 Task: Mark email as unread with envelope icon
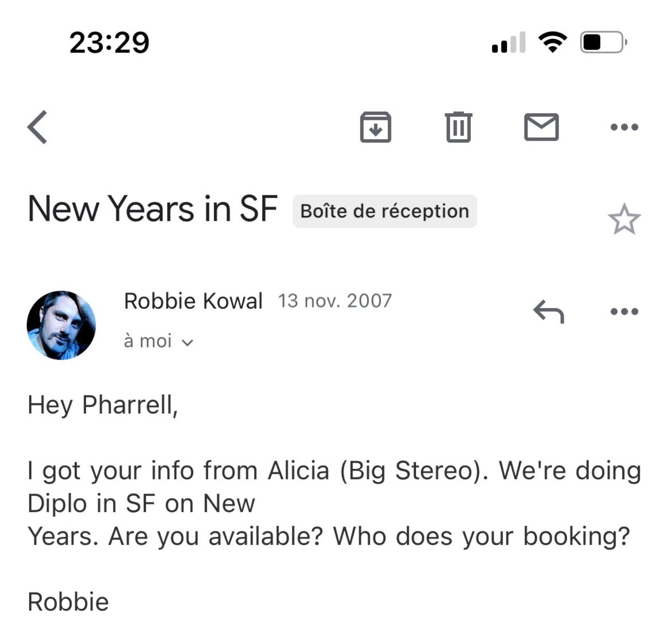click(x=541, y=127)
